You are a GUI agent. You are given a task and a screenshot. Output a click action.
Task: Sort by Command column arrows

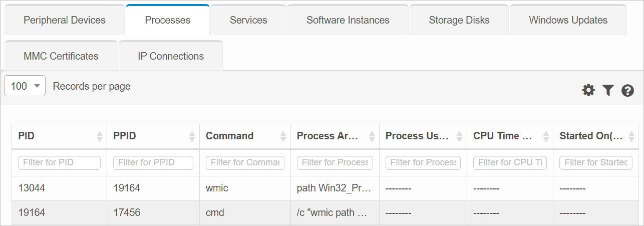283,136
